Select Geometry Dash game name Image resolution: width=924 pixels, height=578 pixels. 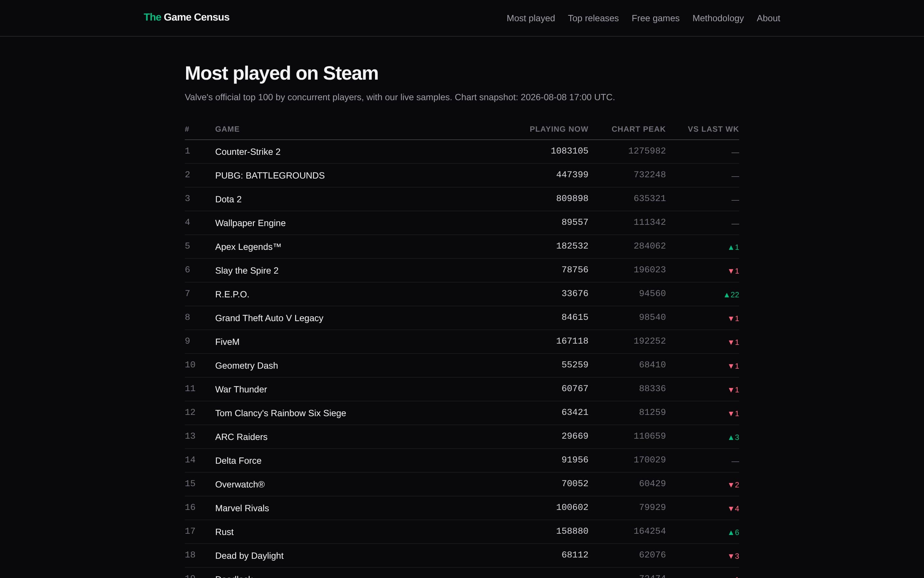[247, 365]
